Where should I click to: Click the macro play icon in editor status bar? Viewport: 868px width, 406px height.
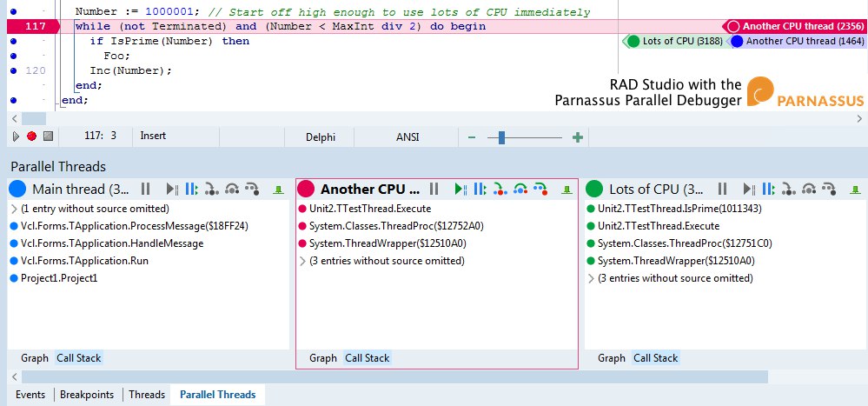click(x=16, y=136)
